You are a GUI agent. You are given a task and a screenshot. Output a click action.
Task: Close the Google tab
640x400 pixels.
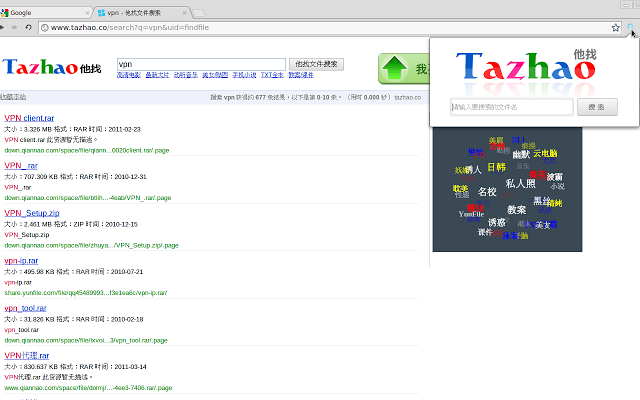pyautogui.click(x=87, y=13)
